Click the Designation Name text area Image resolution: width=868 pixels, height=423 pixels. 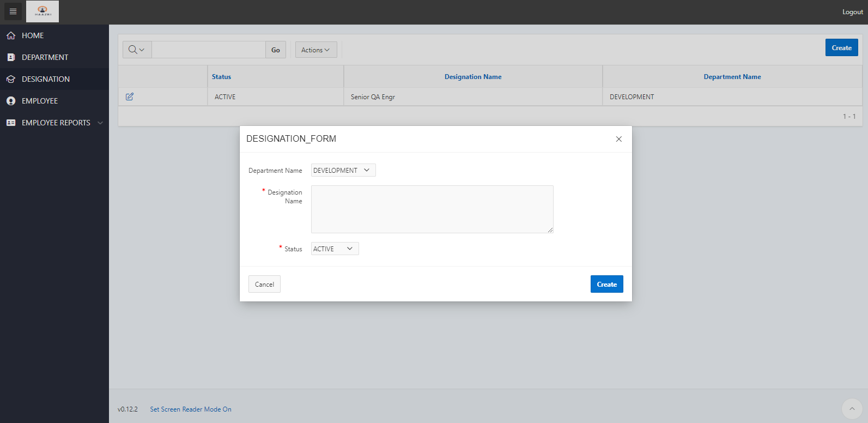coord(432,209)
